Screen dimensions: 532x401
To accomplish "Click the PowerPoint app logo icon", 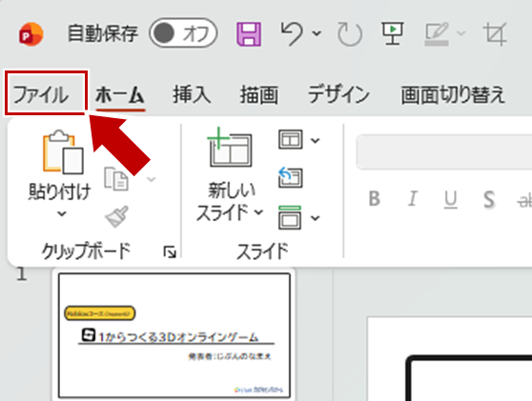I will point(31,34).
